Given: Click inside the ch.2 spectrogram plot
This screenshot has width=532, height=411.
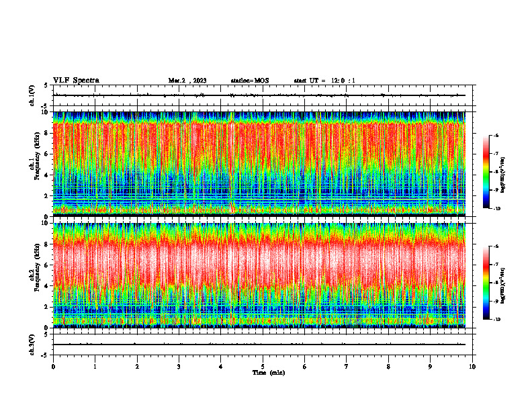Looking at the screenshot, I should 259,275.
